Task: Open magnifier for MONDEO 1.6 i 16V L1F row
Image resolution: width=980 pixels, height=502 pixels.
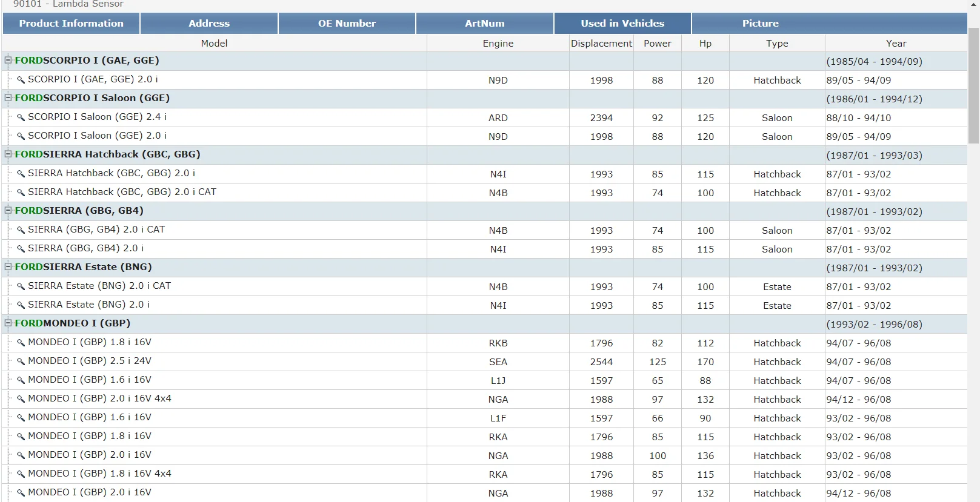Action: 21,418
